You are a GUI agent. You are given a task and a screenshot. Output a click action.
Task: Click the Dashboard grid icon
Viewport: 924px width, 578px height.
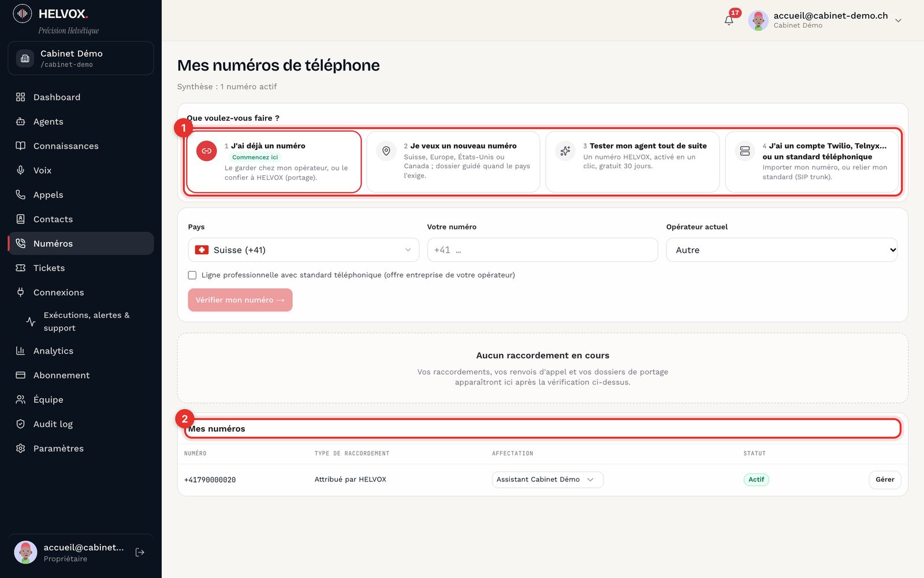[x=21, y=97]
